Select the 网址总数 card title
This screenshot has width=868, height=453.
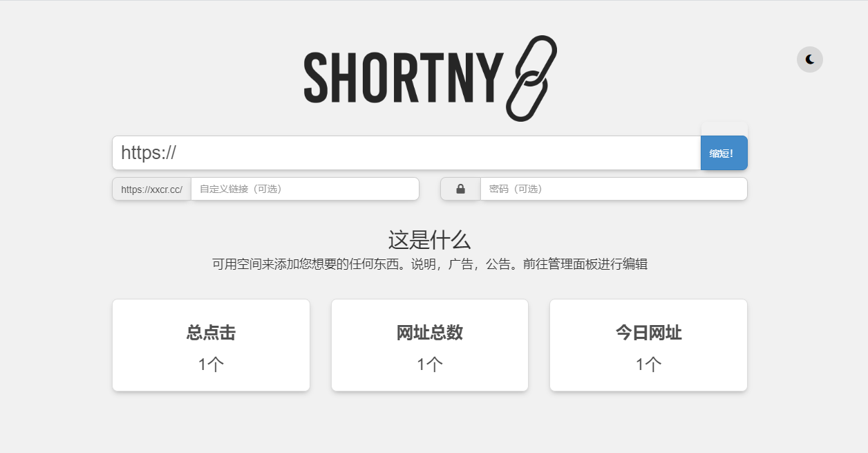coord(430,333)
